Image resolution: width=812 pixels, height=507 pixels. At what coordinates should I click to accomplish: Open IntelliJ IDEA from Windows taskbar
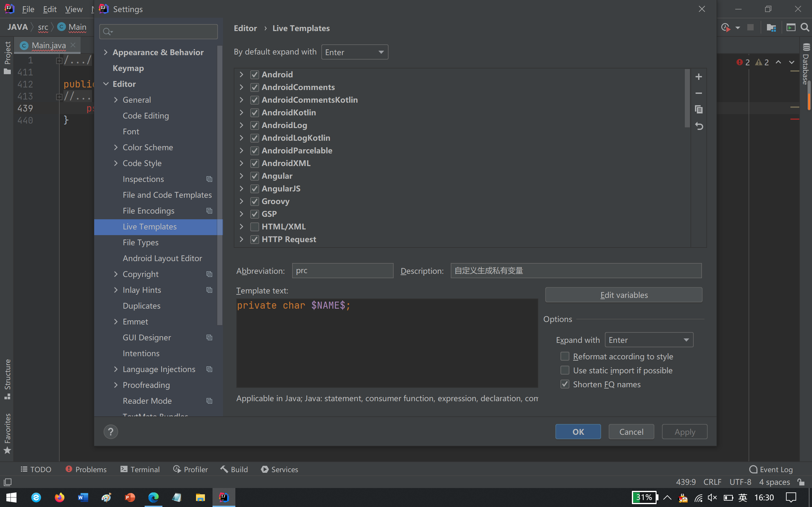click(224, 497)
